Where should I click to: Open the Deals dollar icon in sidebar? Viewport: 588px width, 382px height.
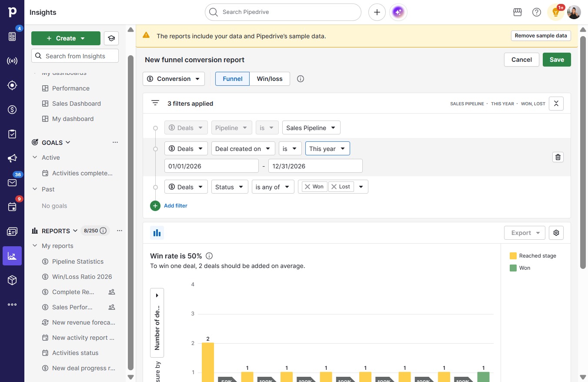point(12,110)
